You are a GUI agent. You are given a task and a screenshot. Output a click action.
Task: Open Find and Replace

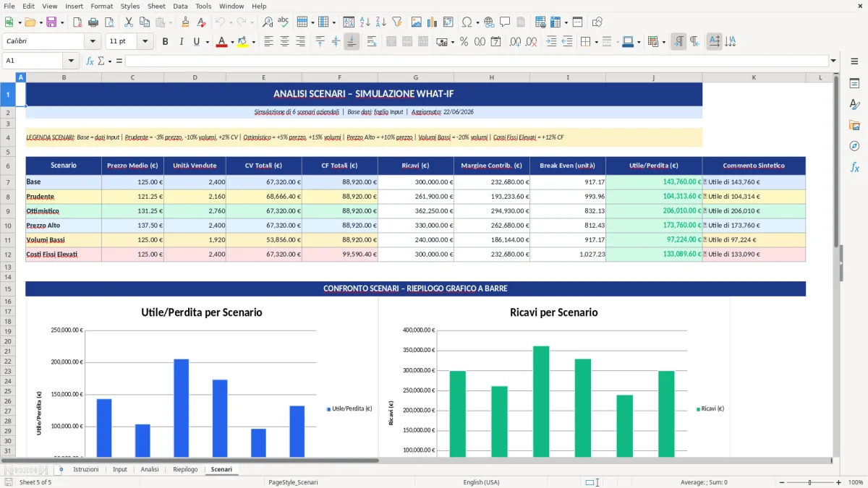tap(268, 22)
